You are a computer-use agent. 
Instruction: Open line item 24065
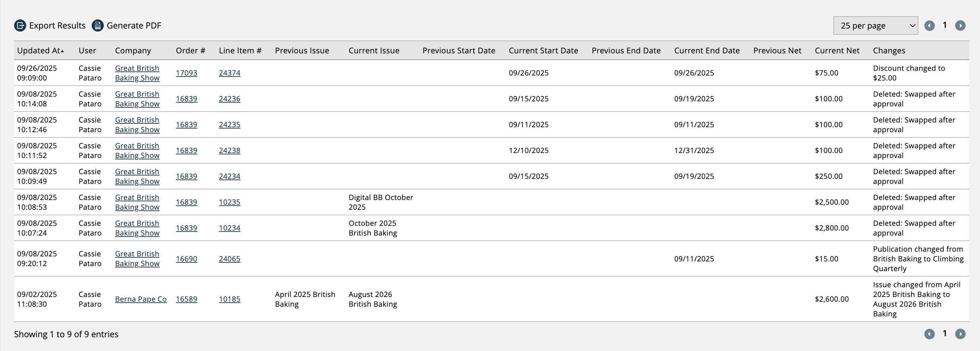(229, 259)
